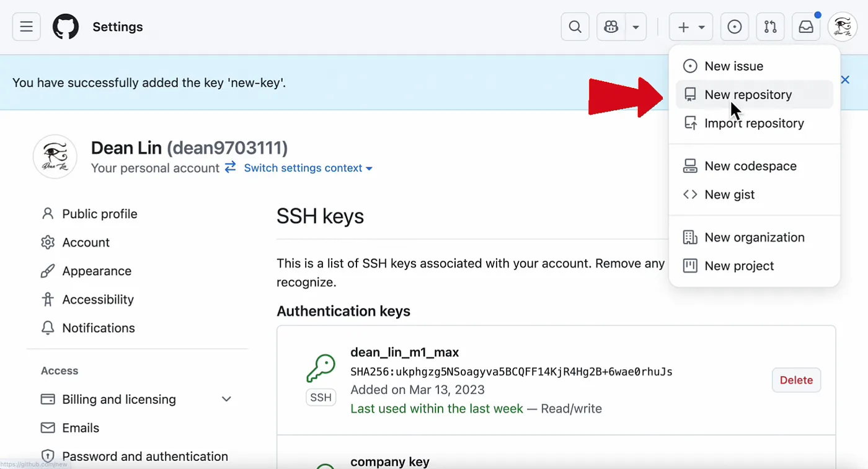Choose New codespace in the menu
The image size is (868, 469).
tap(755, 166)
